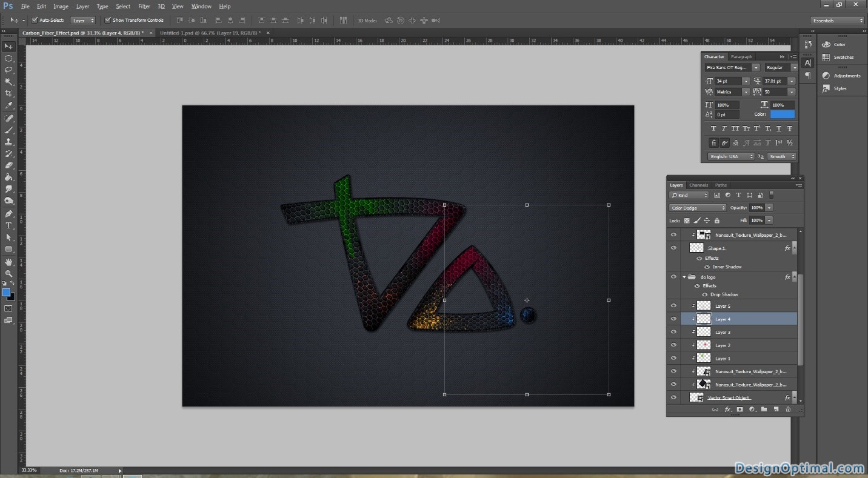Collapse the do logo group triangle

684,277
